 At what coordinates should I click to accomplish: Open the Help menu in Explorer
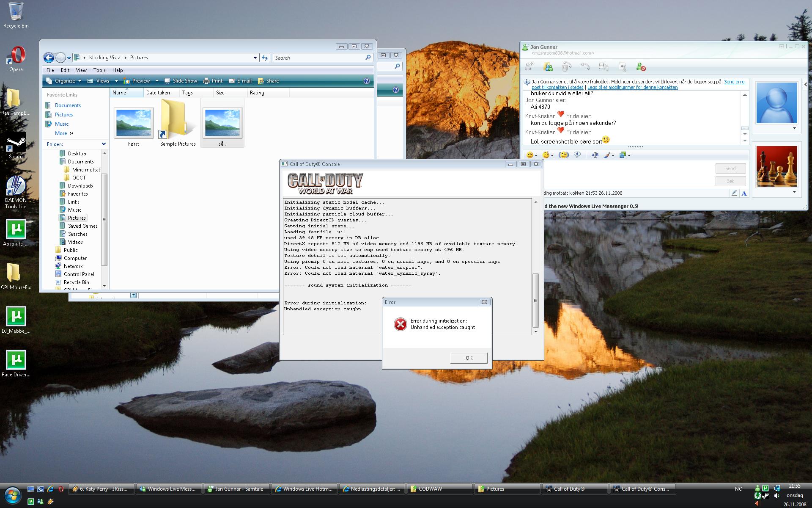point(118,70)
